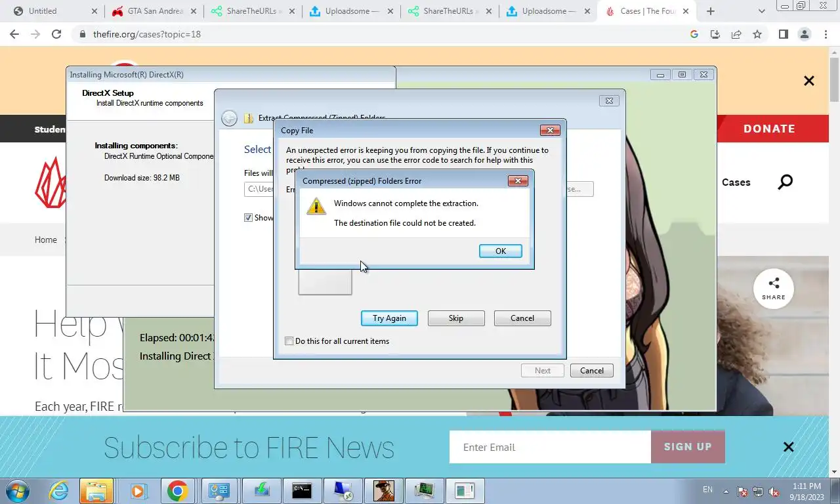840x504 pixels.
Task: Reload the current page
Action: pyautogui.click(x=56, y=34)
